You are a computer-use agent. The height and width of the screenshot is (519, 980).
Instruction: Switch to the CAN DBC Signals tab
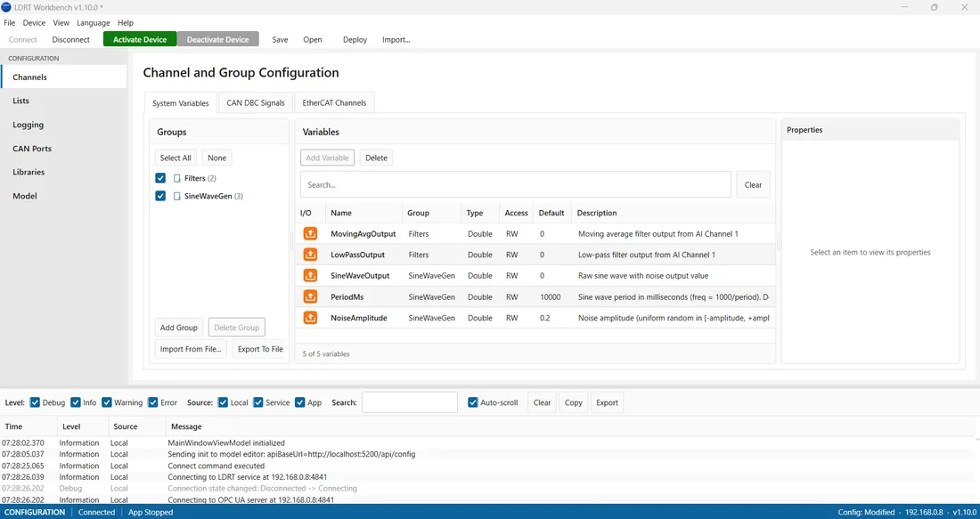pos(256,103)
